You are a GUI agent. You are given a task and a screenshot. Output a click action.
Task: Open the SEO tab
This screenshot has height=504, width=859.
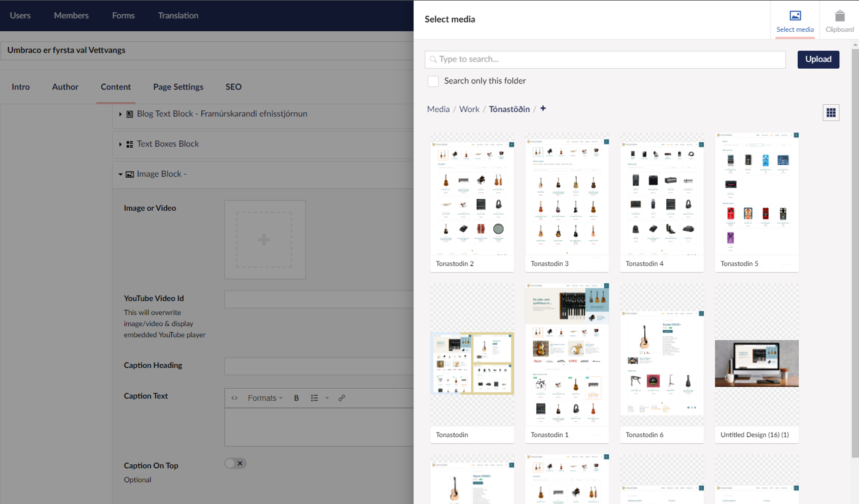(233, 87)
